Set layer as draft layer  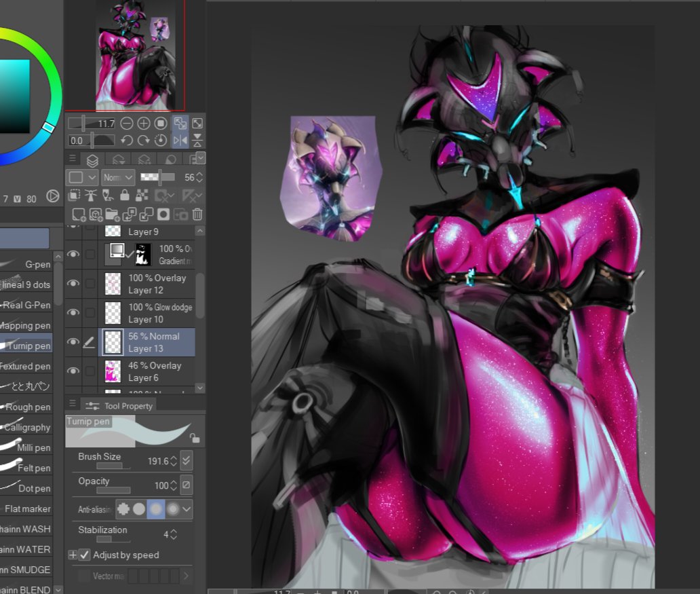coord(108,196)
